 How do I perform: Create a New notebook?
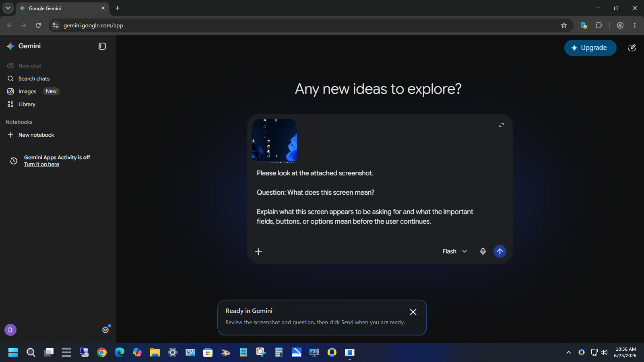point(31,135)
